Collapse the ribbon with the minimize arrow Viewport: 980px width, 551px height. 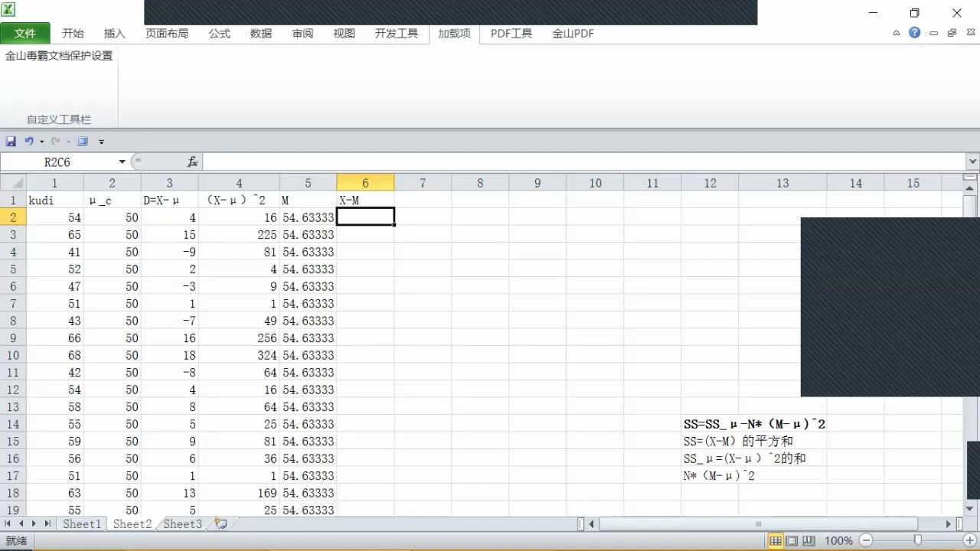tap(896, 34)
